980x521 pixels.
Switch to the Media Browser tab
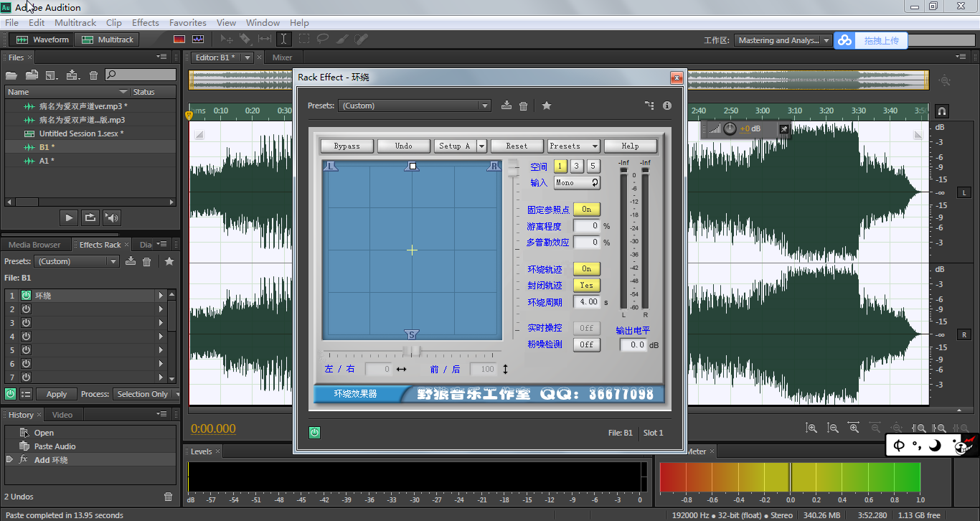tap(34, 245)
